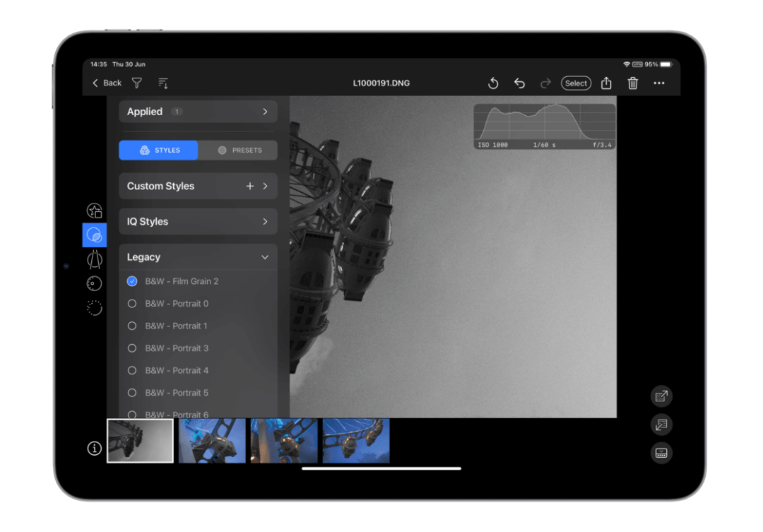763x532 pixels.
Task: Open the share/export icon
Action: coord(606,83)
